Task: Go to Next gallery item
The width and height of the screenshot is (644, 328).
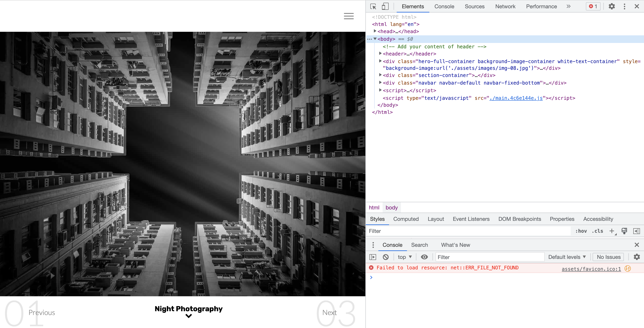Action: (329, 313)
